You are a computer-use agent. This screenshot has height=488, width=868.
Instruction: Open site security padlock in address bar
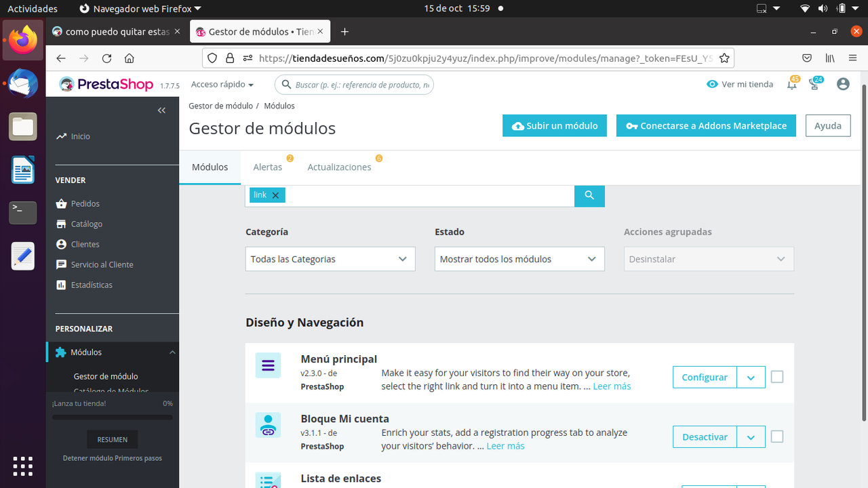(229, 58)
